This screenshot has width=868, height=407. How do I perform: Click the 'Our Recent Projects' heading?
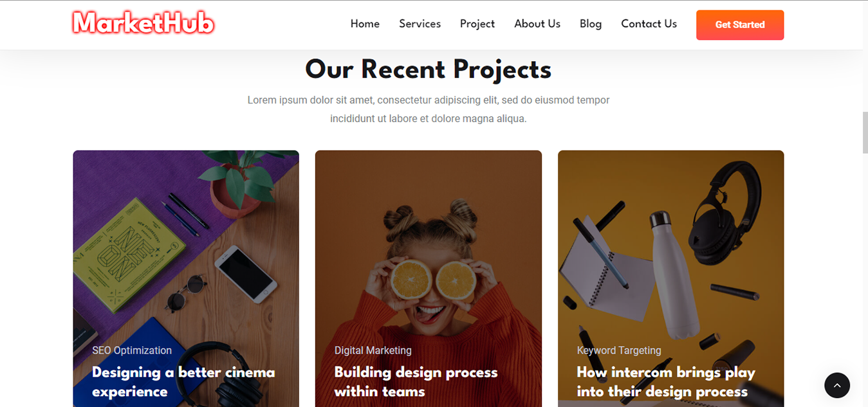[428, 69]
